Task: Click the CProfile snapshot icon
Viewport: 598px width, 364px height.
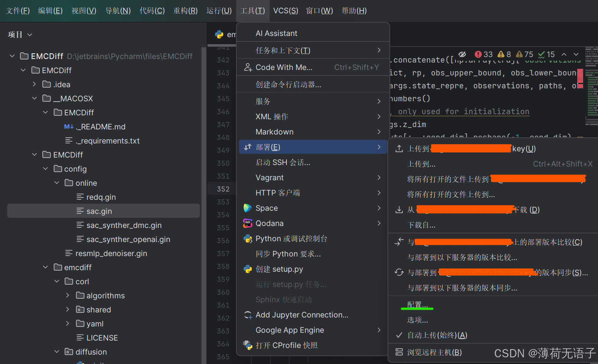Action: point(248,345)
